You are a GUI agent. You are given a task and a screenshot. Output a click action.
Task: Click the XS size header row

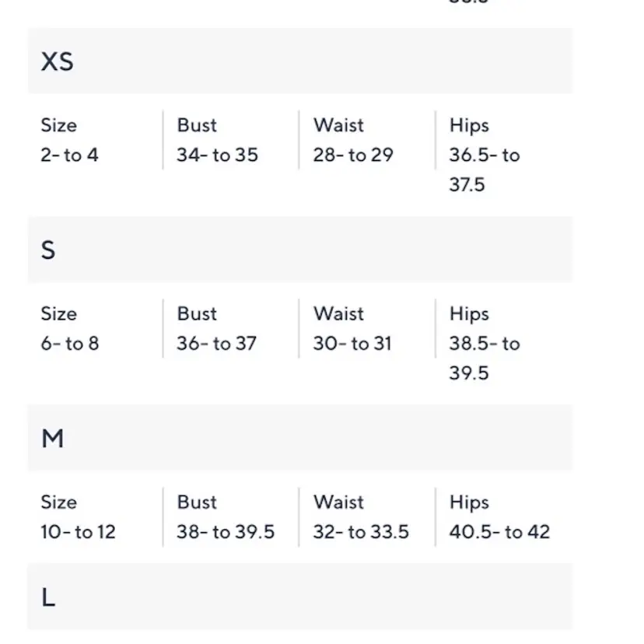coord(299,61)
